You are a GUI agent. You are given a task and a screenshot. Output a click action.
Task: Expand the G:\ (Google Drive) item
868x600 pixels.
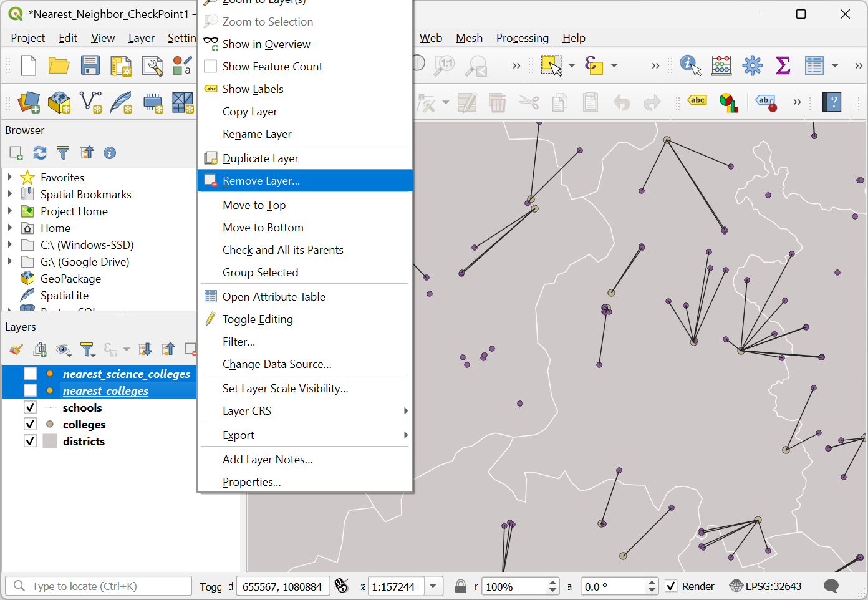pyautogui.click(x=10, y=261)
